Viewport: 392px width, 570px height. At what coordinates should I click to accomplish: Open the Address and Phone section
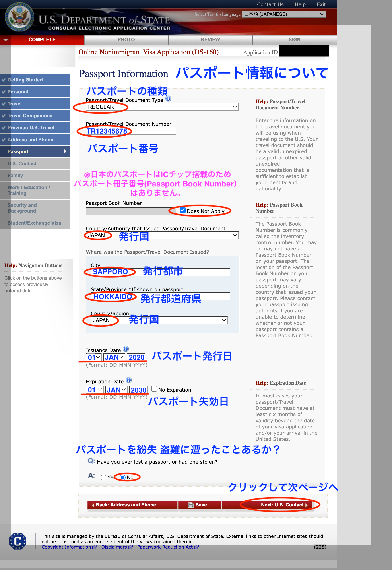[x=35, y=140]
